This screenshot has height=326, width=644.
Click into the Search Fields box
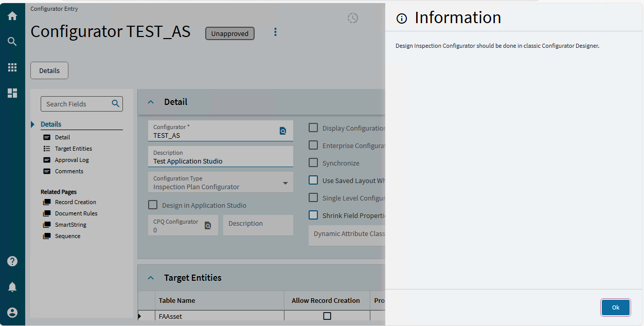[77, 104]
